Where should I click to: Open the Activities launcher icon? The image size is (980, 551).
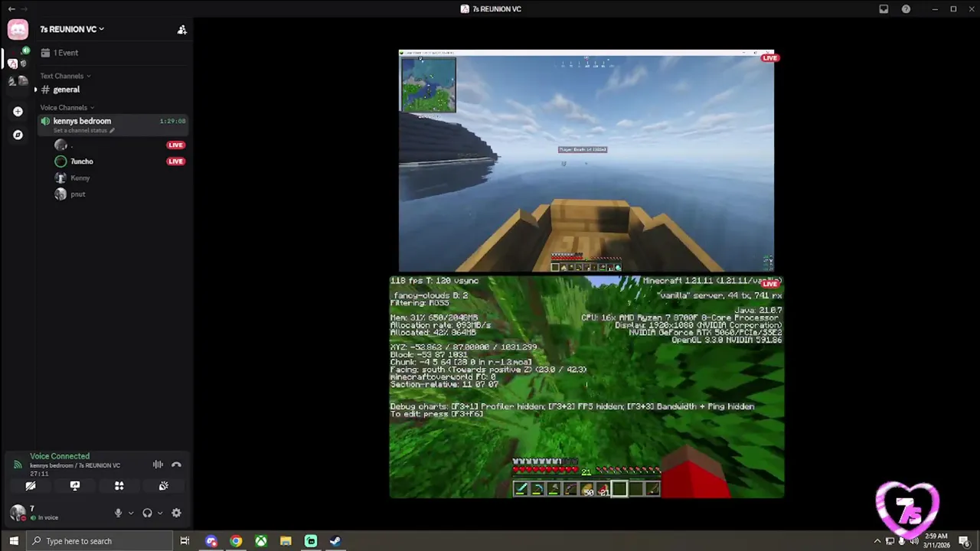(x=119, y=486)
